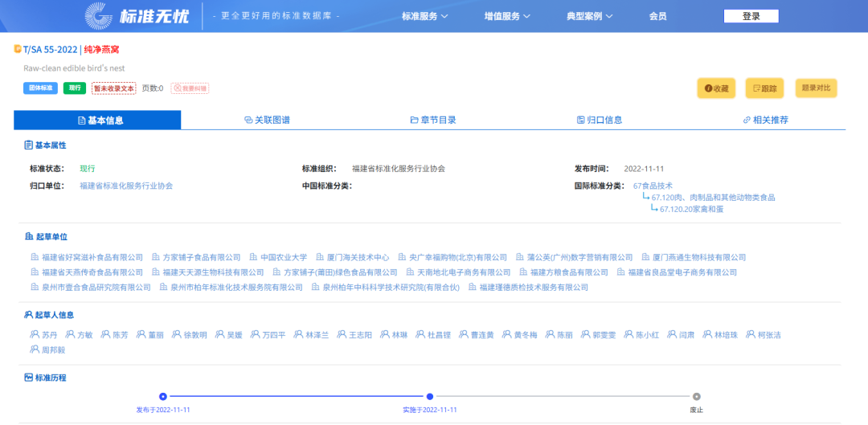Open the 标准服务 dropdown menu
The image size is (868, 425).
(x=424, y=16)
